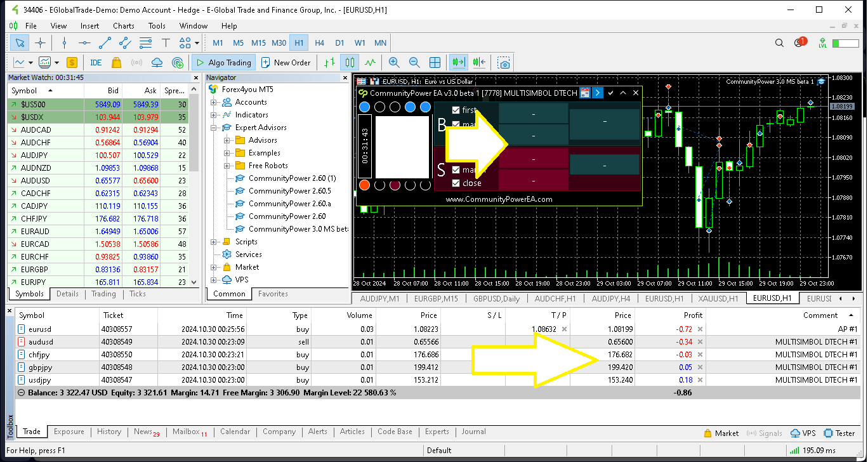
Task: Remove the eurusd take profit 1.08632 with its X
Action: pyautogui.click(x=564, y=329)
